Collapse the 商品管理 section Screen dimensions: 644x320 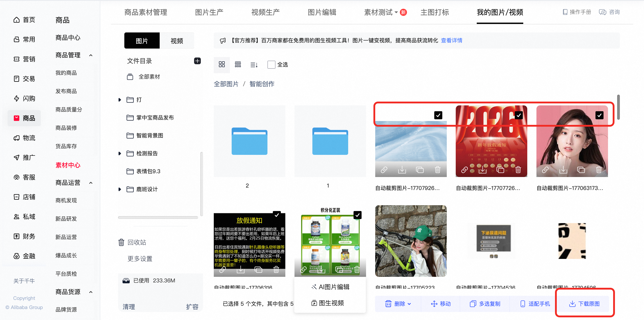tap(91, 55)
